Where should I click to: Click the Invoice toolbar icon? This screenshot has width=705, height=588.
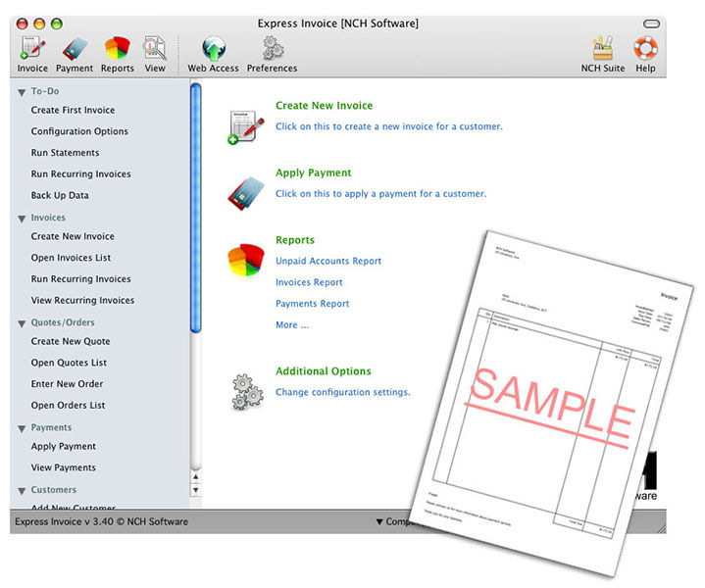[32, 49]
